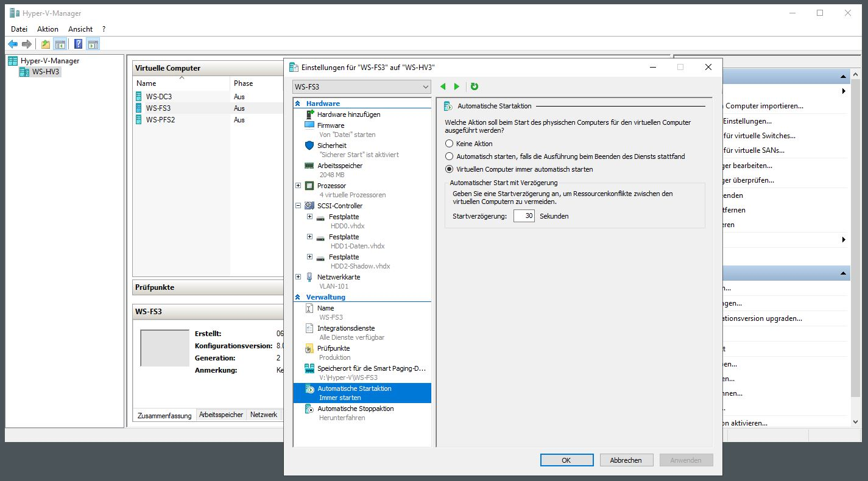Click Computer importieren action link
Viewport: 868px width, 481px height.
click(x=764, y=106)
